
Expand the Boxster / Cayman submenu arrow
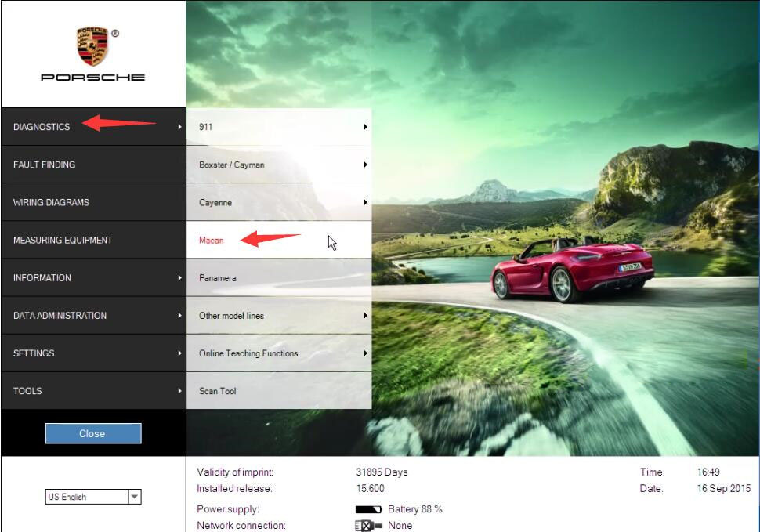click(x=365, y=165)
